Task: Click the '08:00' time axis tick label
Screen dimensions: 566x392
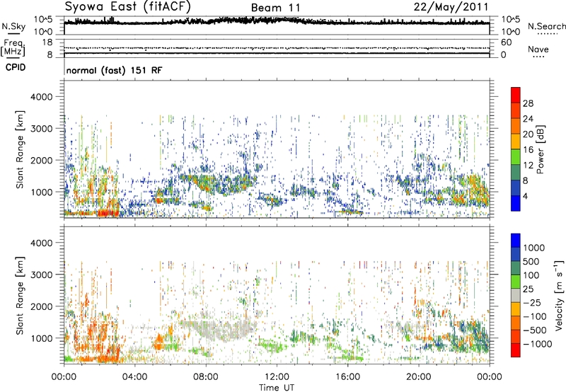Action: coord(205,377)
